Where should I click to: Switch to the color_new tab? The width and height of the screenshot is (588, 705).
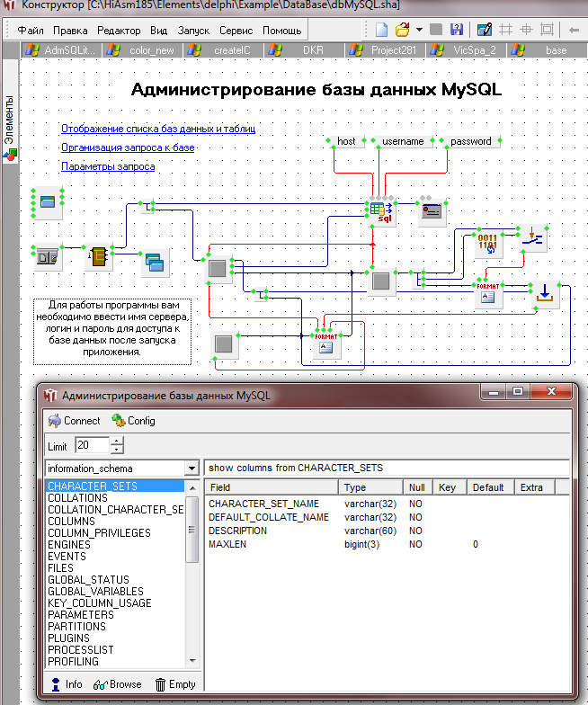[142, 50]
